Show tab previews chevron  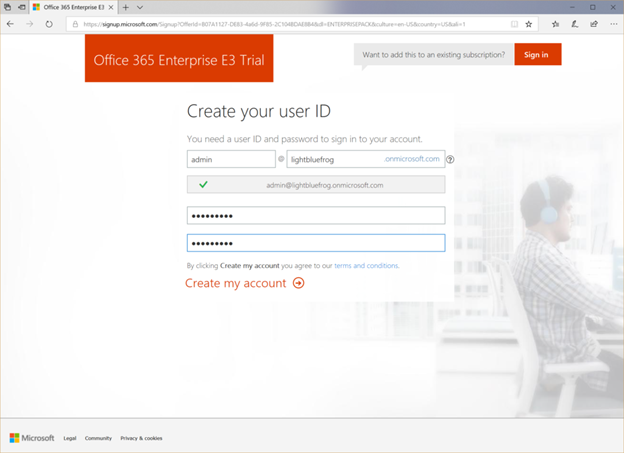(x=140, y=7)
